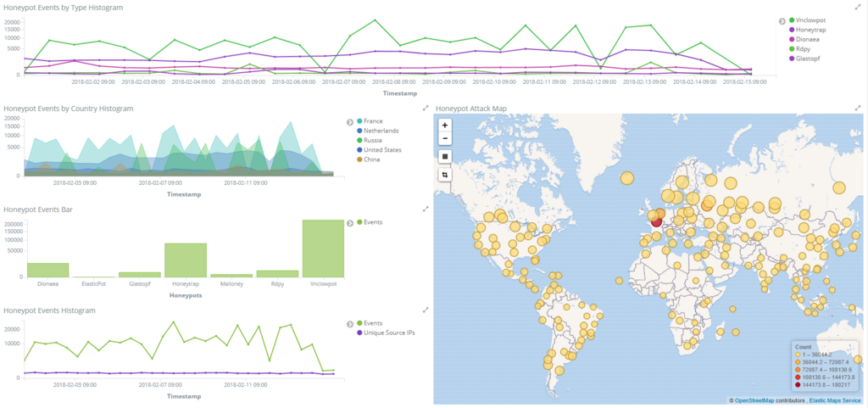Click the Vnclowpot bar in Events Bar chart
Viewport: 868px width, 408px height.
click(323, 249)
